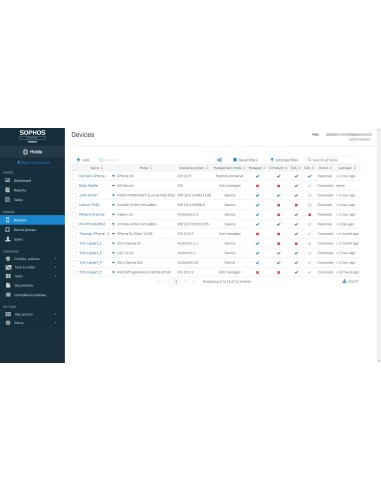Check the box for the LGE LG G4 row

pos(74,253)
